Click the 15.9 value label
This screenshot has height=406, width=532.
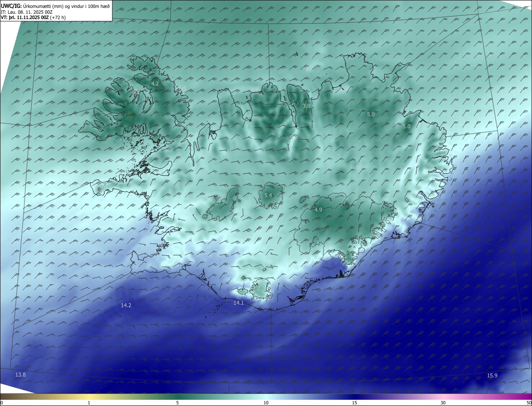pyautogui.click(x=492, y=376)
